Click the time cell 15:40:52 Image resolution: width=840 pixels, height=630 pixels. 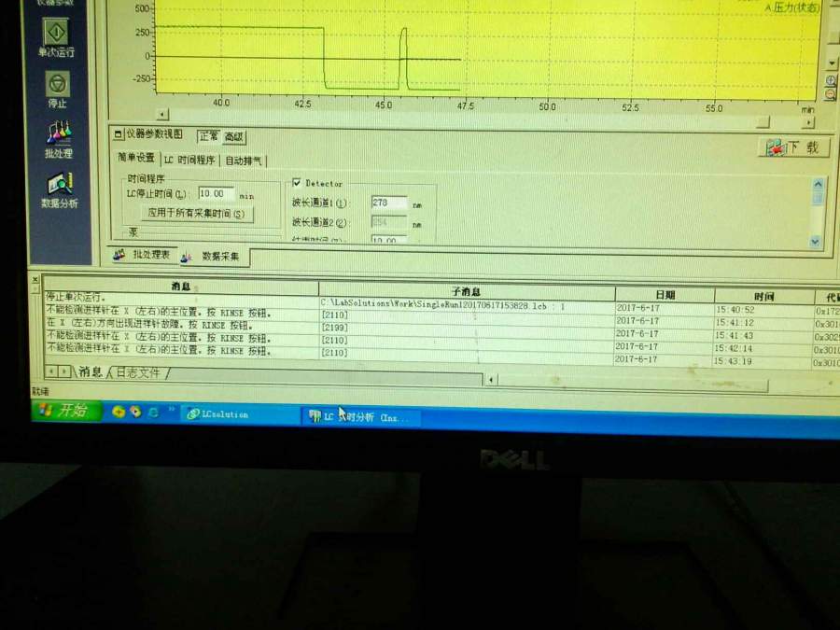[763, 310]
